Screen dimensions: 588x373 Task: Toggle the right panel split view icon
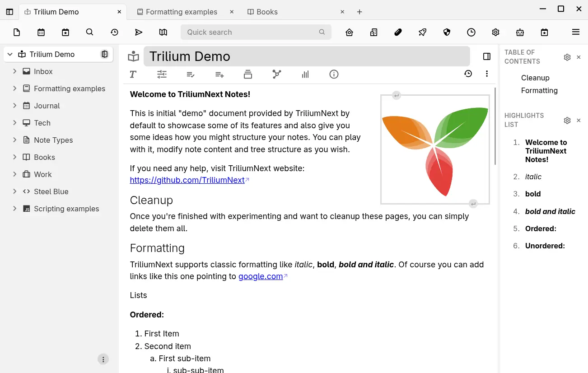point(486,56)
